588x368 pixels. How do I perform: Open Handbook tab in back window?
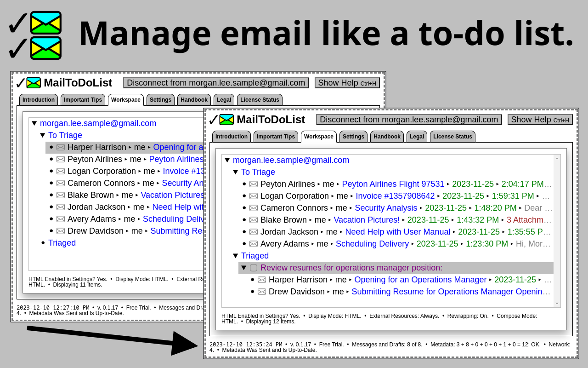click(194, 100)
